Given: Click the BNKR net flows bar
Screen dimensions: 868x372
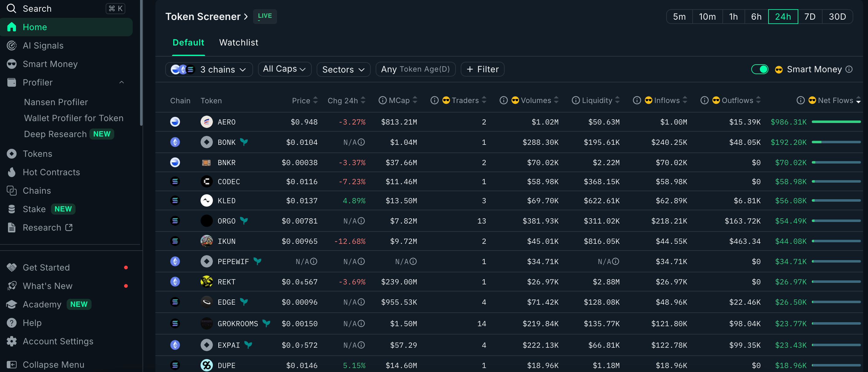Looking at the screenshot, I should (836, 163).
